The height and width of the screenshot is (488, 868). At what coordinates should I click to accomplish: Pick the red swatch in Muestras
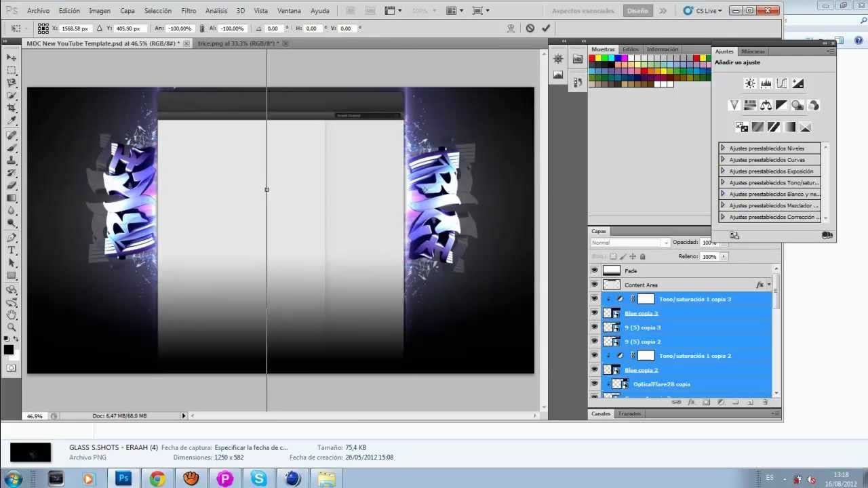592,58
